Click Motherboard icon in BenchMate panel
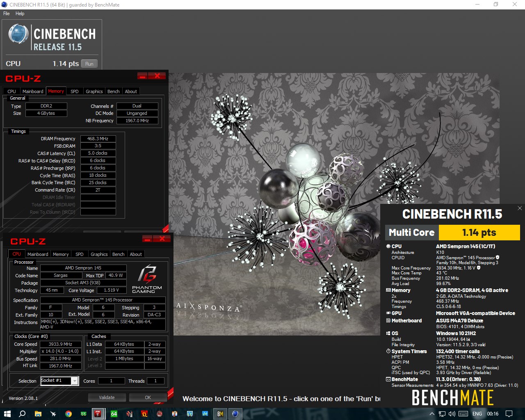 [x=388, y=321]
